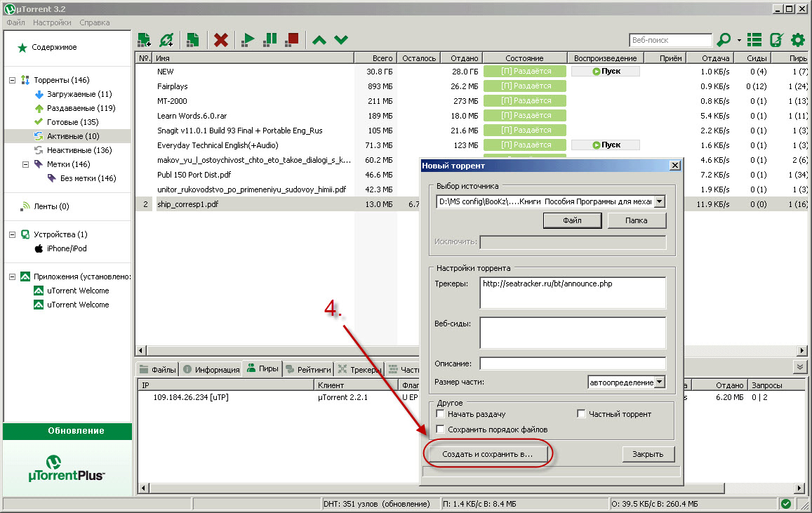Open the source path dropdown
This screenshot has width=812, height=513.
[x=659, y=201]
